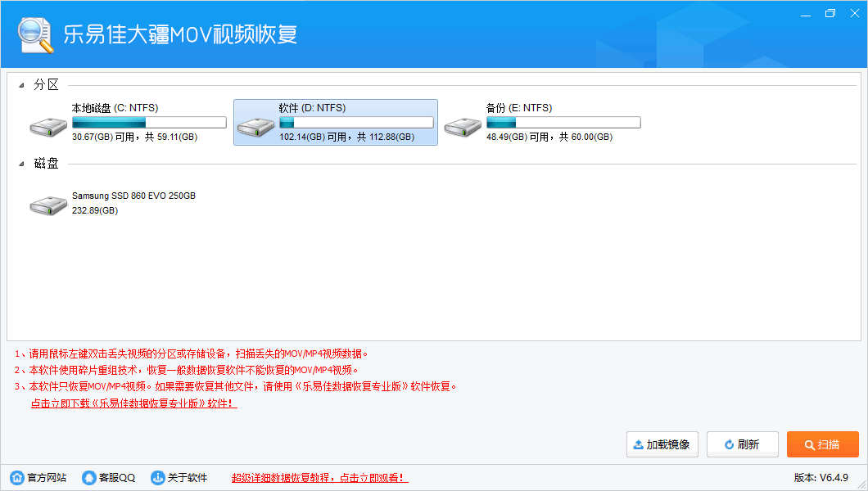Click the 磁盘 section heading
The width and height of the screenshot is (868, 491).
pyautogui.click(x=46, y=163)
